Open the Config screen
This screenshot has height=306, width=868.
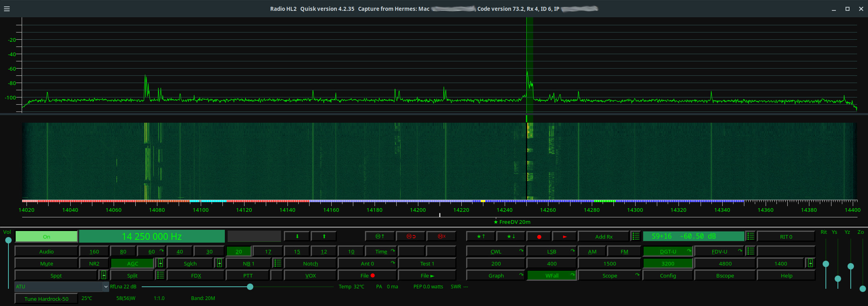tap(668, 276)
